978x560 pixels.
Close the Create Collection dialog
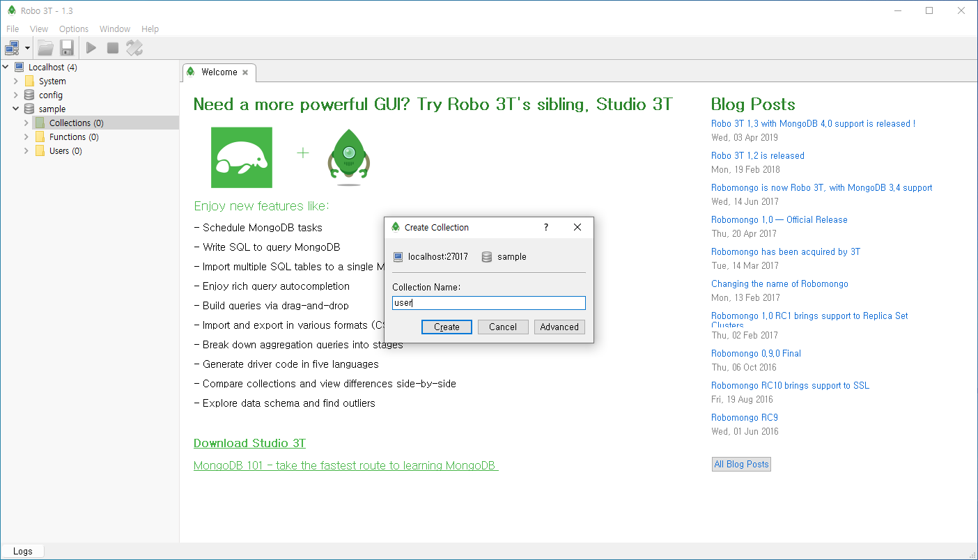click(577, 227)
